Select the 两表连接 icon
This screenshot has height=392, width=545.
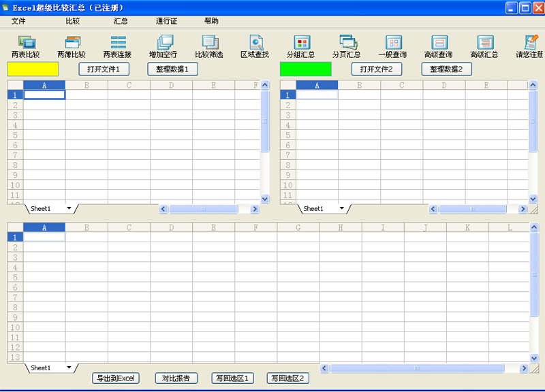pyautogui.click(x=117, y=46)
